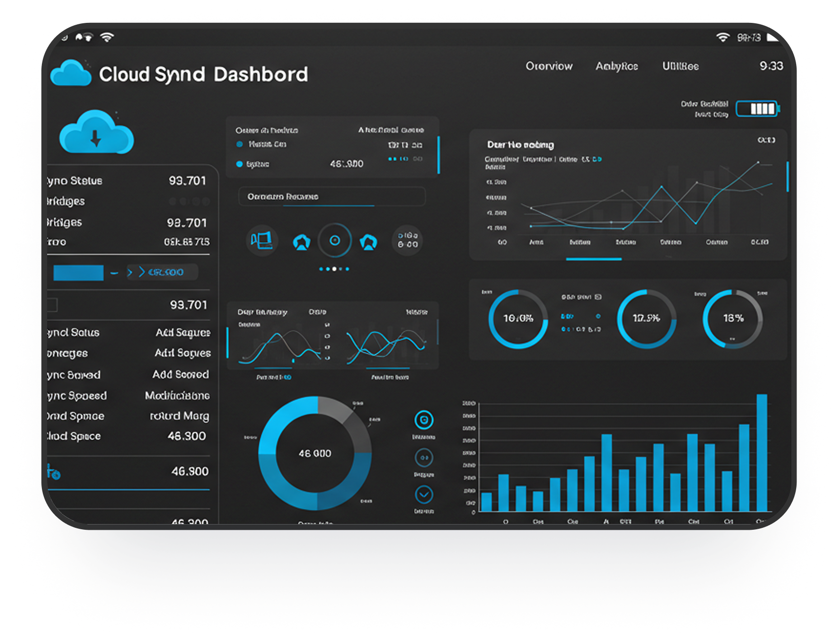The height and width of the screenshot is (644, 839).
Task: Click the large cloud download icon
Action: tap(97, 133)
